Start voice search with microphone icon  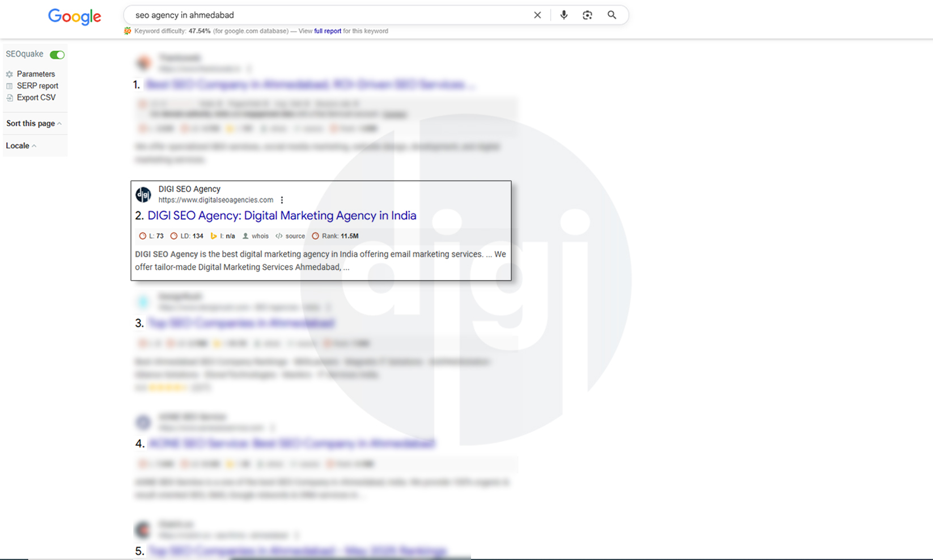click(x=563, y=15)
